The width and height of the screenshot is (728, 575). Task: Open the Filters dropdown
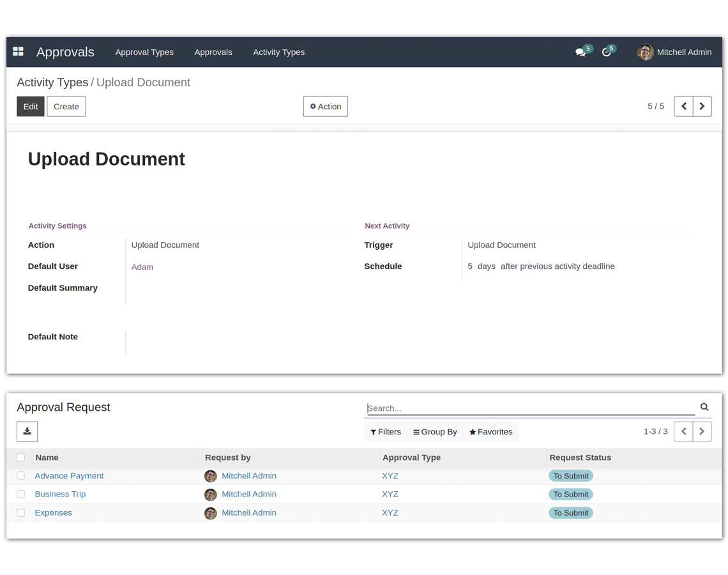coord(385,432)
